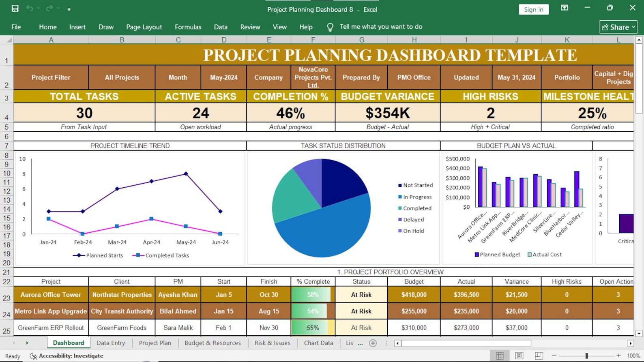Viewport: 644px width, 362px height.
Task: Click the vertical scrollbar down arrow
Action: (639, 334)
